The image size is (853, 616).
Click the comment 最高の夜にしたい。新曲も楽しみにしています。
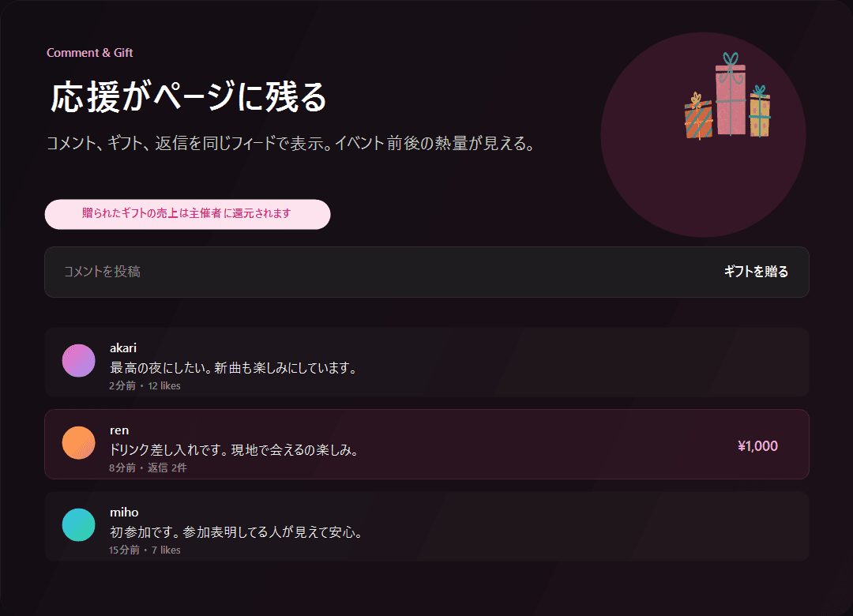click(x=234, y=368)
